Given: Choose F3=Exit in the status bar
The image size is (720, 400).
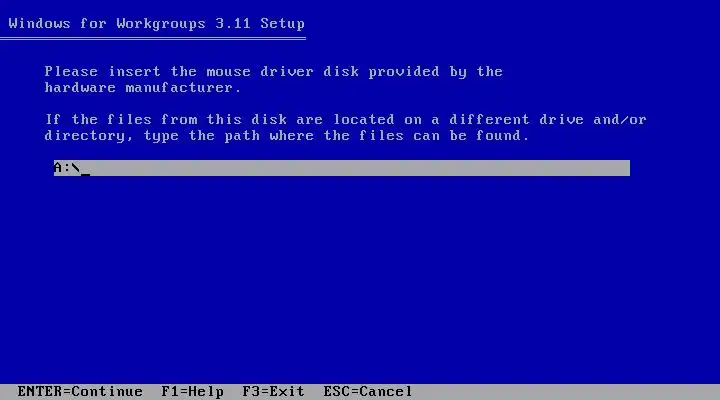Looking at the screenshot, I should (273, 392).
